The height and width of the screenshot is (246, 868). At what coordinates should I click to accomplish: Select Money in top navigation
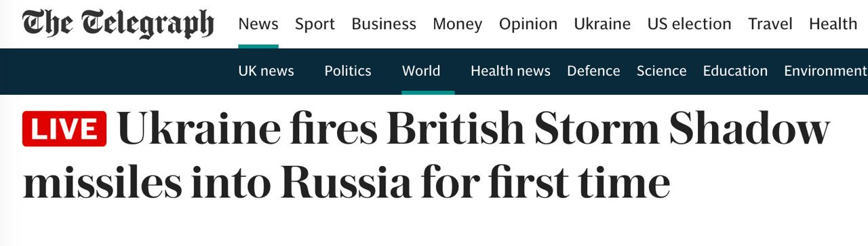(457, 24)
